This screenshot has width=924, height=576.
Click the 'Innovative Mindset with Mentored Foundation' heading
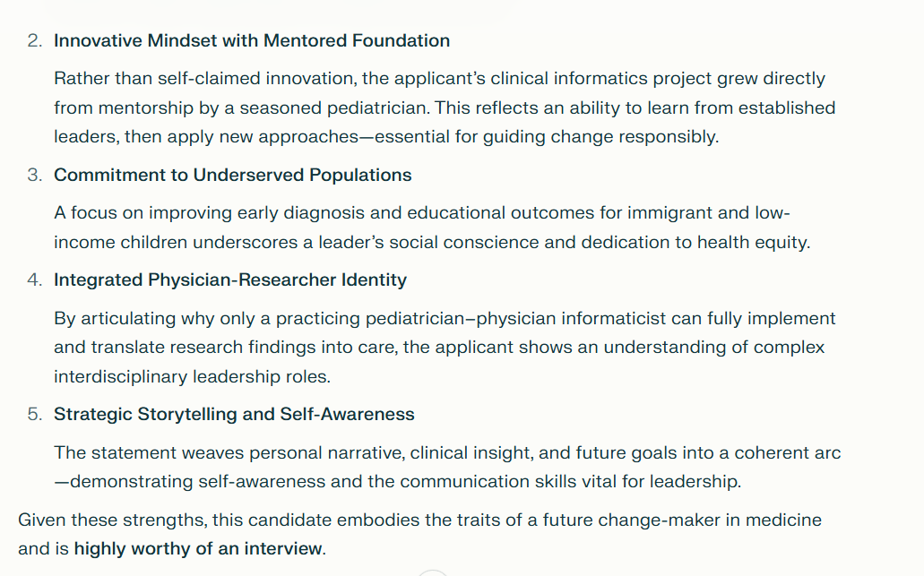coord(252,40)
